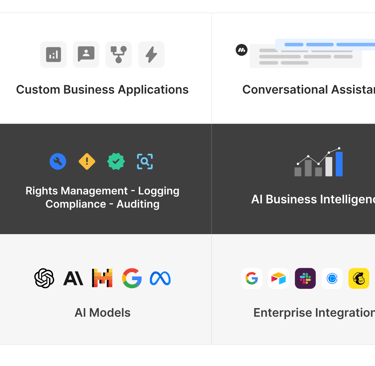
Task: Click the OpenAI logo
Action: [44, 278]
